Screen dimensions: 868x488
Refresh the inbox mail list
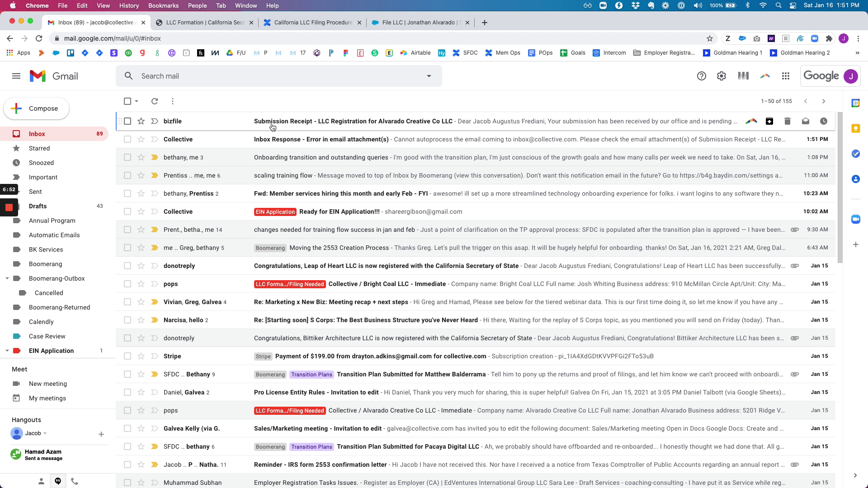tap(155, 101)
